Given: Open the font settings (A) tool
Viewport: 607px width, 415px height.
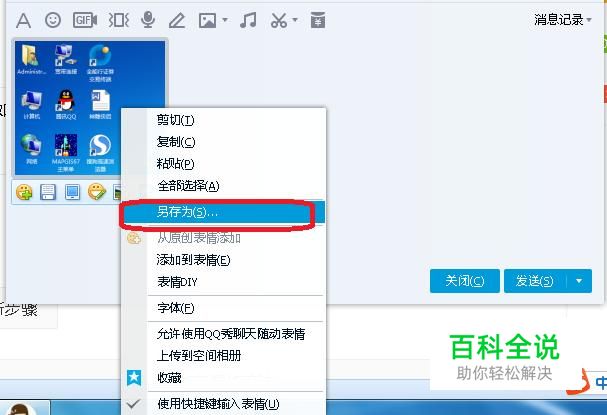Looking at the screenshot, I should 23,20.
